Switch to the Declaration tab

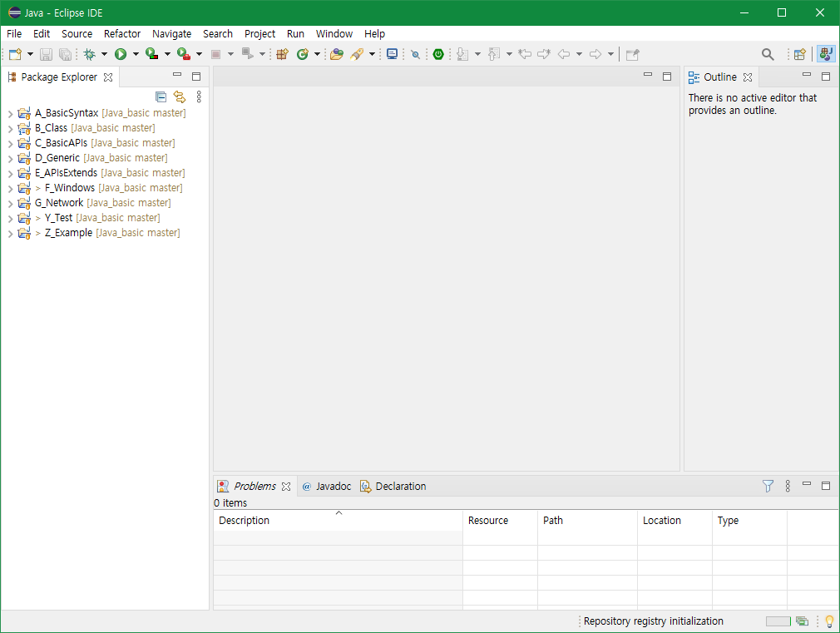tap(393, 486)
